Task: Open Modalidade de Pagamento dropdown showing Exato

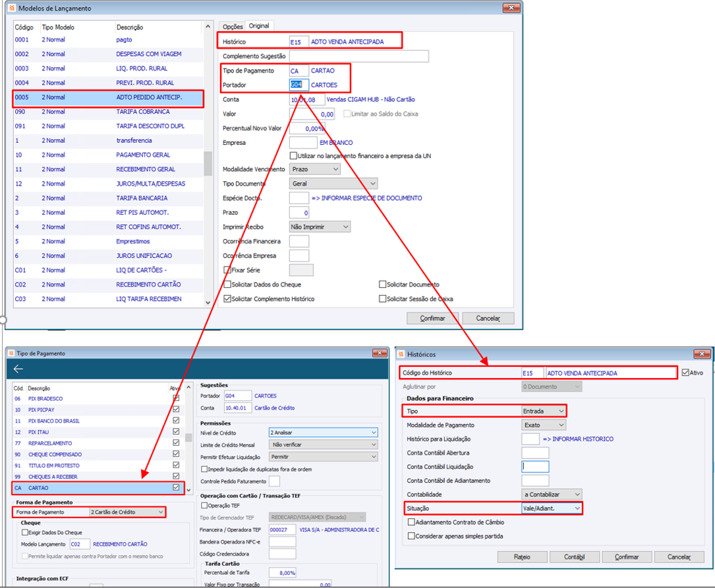Action: coord(544,425)
